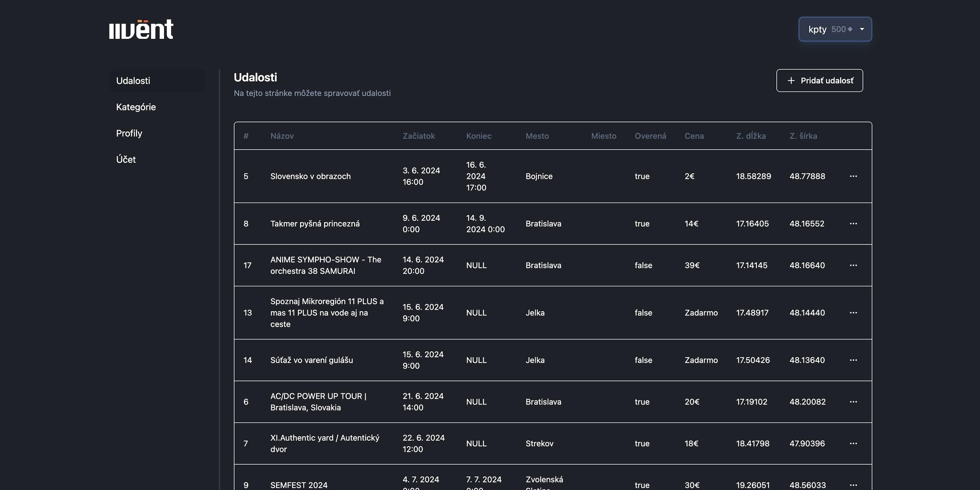The height and width of the screenshot is (490, 980).
Task: Open three-dot menu for SEMFEST 2024
Action: [853, 485]
